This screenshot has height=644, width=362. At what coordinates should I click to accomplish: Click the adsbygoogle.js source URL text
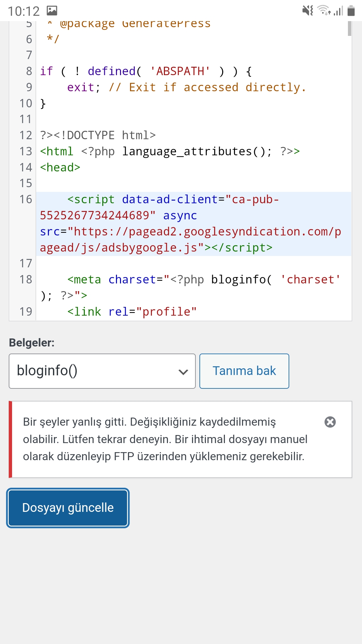(x=190, y=239)
